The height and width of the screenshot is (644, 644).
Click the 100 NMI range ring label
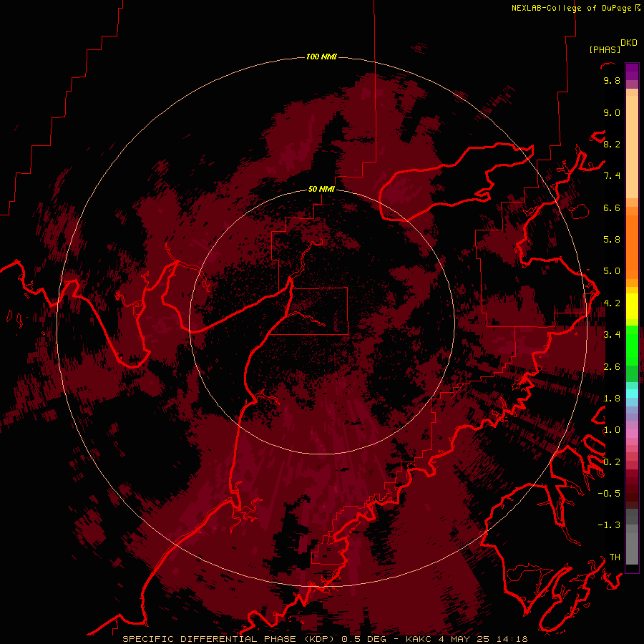click(x=321, y=57)
